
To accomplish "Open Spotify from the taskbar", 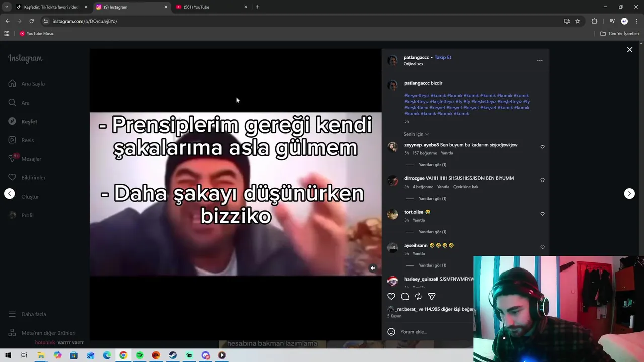I will click(x=140, y=355).
